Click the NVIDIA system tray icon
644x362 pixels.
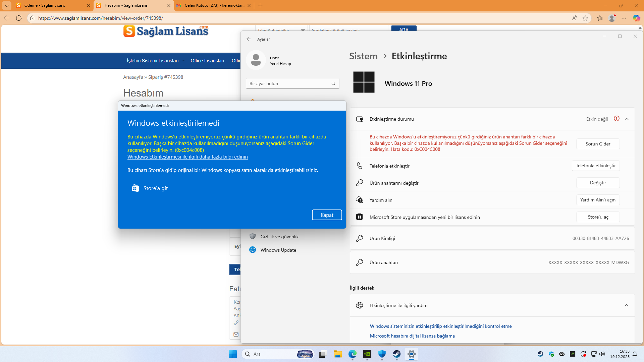point(573,354)
